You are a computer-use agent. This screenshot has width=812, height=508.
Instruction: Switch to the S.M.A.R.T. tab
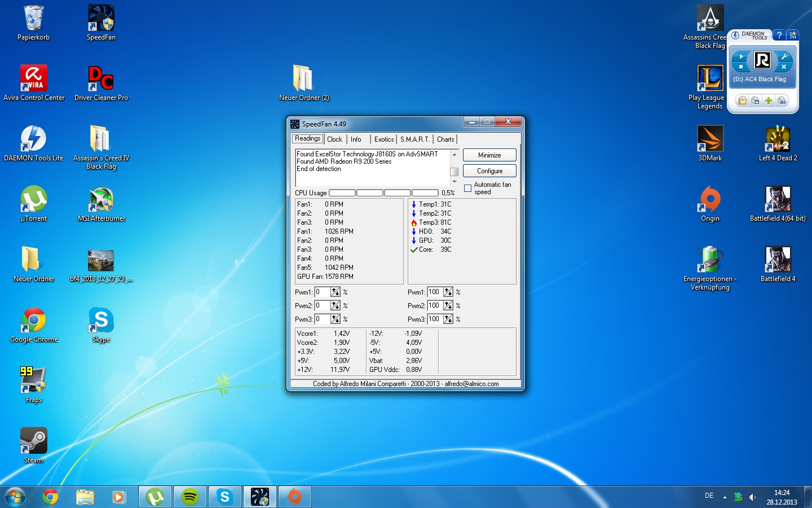click(415, 139)
